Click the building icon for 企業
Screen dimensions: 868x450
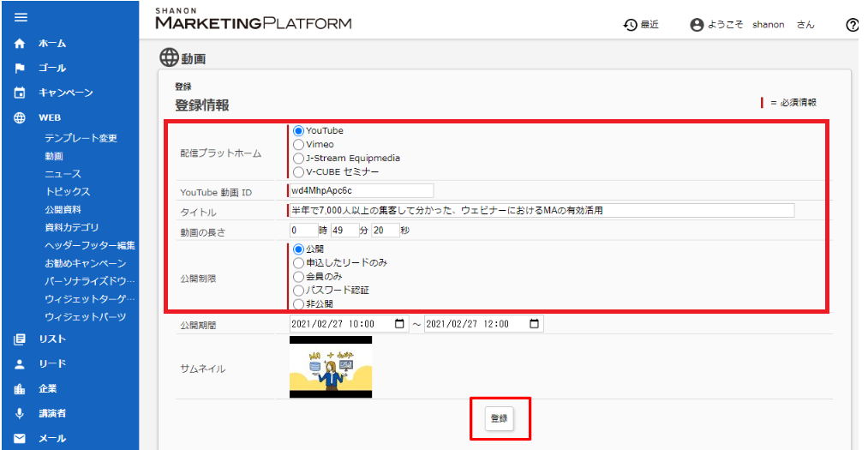(x=20, y=388)
